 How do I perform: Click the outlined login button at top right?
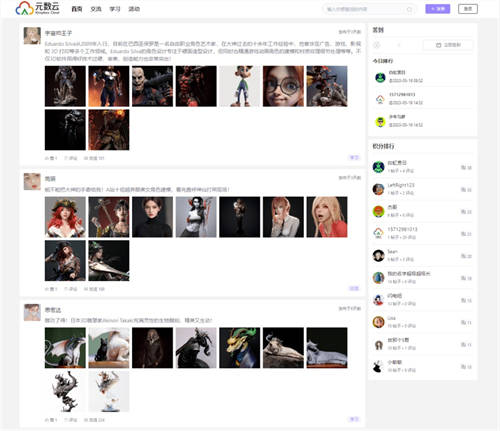[x=468, y=9]
